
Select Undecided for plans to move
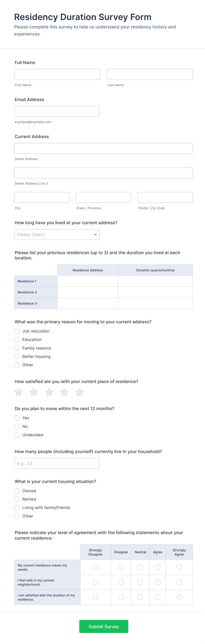(17, 435)
